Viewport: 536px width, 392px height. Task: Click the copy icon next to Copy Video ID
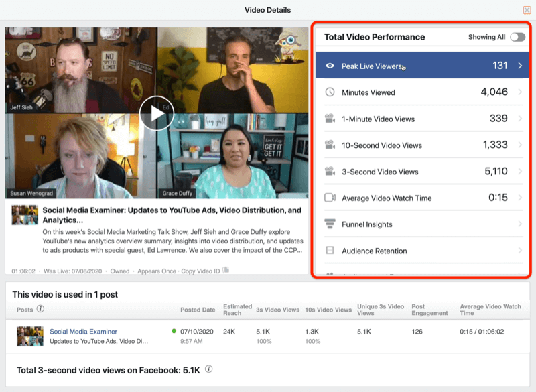pyautogui.click(x=226, y=270)
